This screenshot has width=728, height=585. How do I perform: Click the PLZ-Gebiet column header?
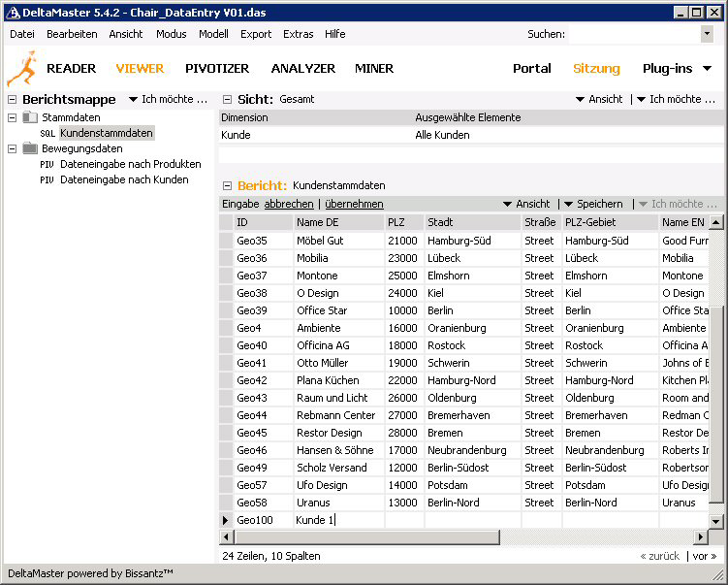(611, 222)
